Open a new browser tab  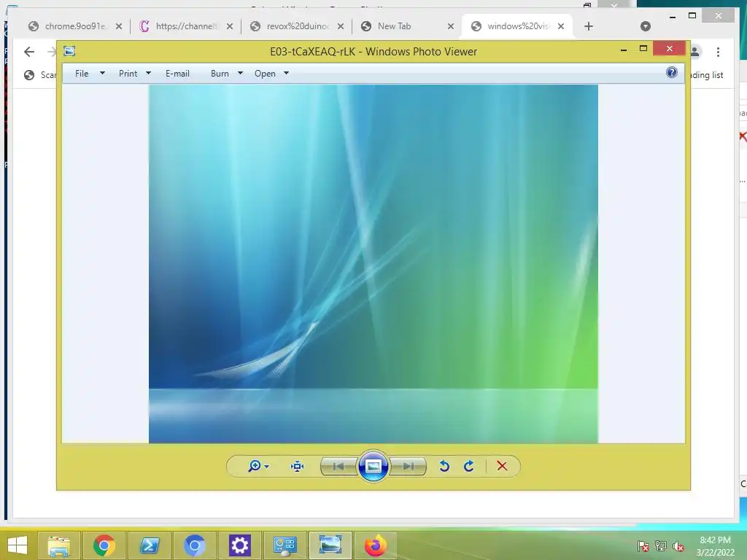coord(589,26)
